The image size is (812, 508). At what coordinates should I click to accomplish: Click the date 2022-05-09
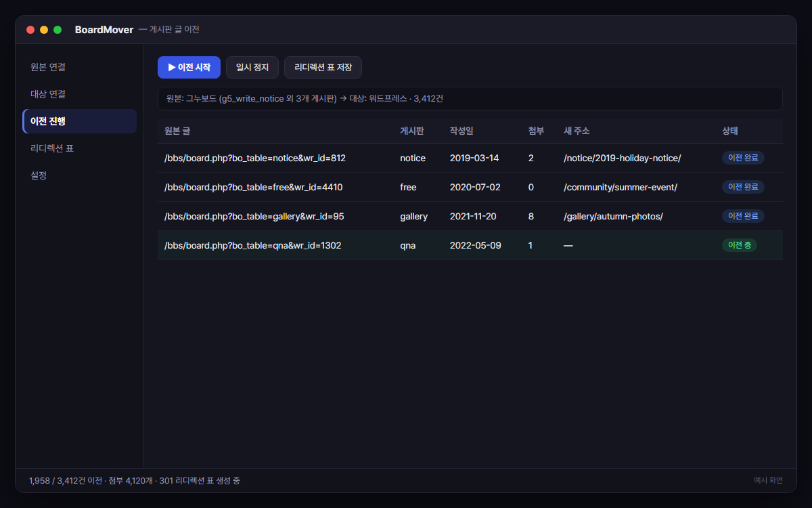tap(476, 245)
